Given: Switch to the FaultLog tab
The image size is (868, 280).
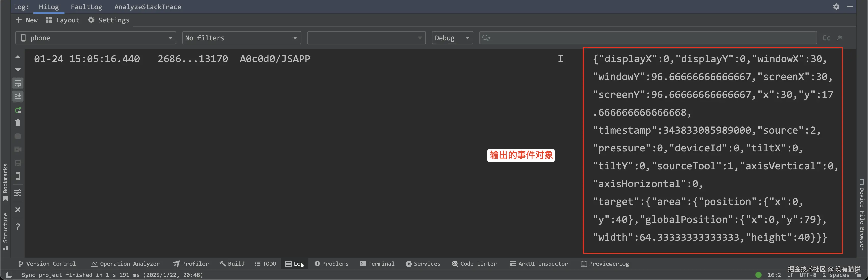Looking at the screenshot, I should click(x=86, y=6).
